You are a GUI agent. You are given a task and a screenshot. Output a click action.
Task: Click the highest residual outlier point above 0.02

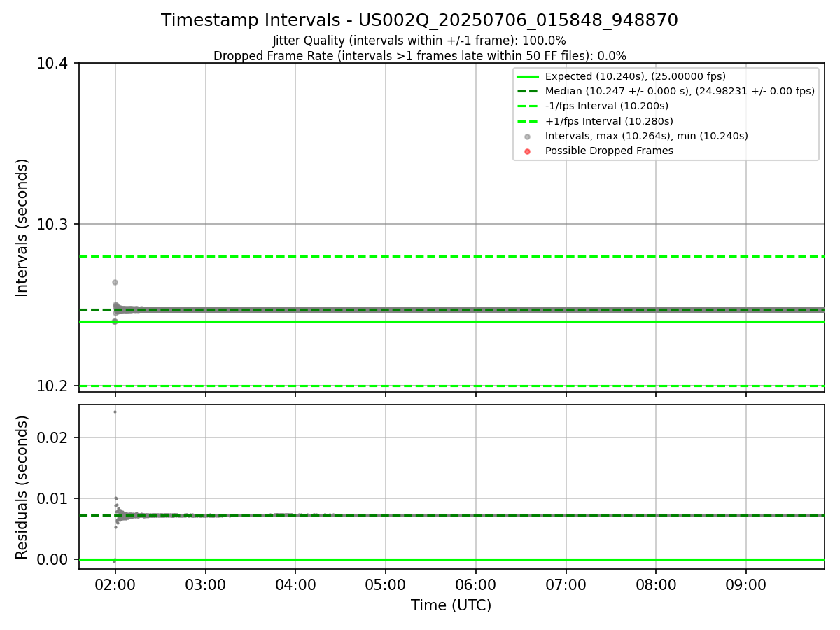pyautogui.click(x=115, y=412)
